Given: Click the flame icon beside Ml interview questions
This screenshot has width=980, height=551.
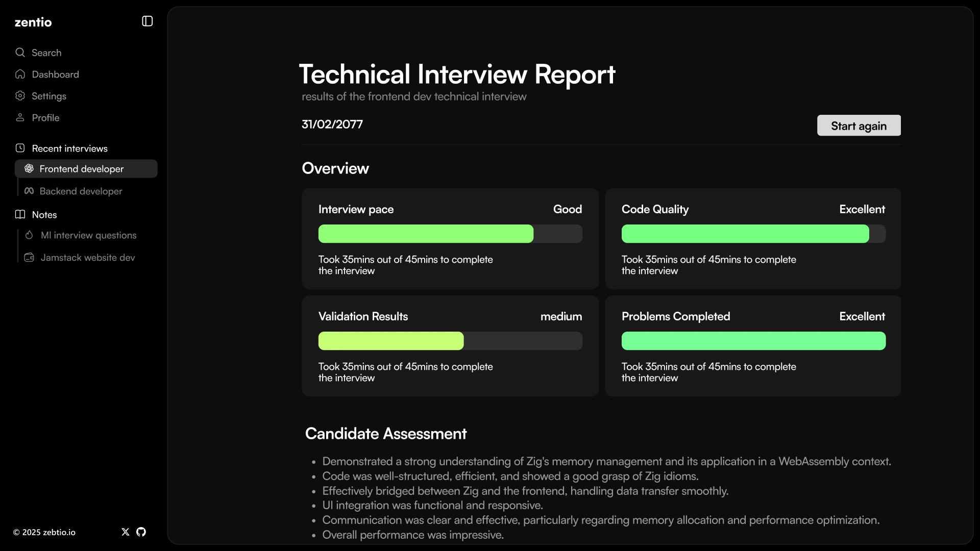Looking at the screenshot, I should pos(29,235).
